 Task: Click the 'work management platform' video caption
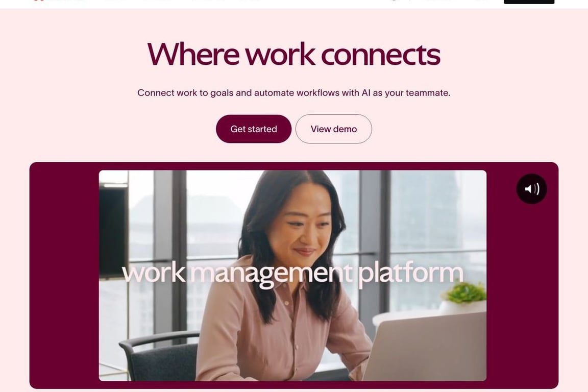coord(292,274)
